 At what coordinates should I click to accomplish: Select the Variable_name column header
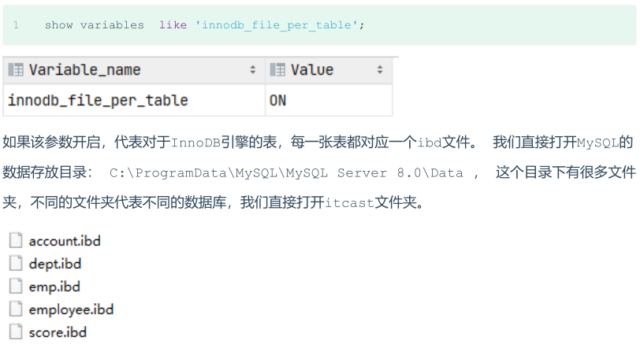tap(84, 70)
